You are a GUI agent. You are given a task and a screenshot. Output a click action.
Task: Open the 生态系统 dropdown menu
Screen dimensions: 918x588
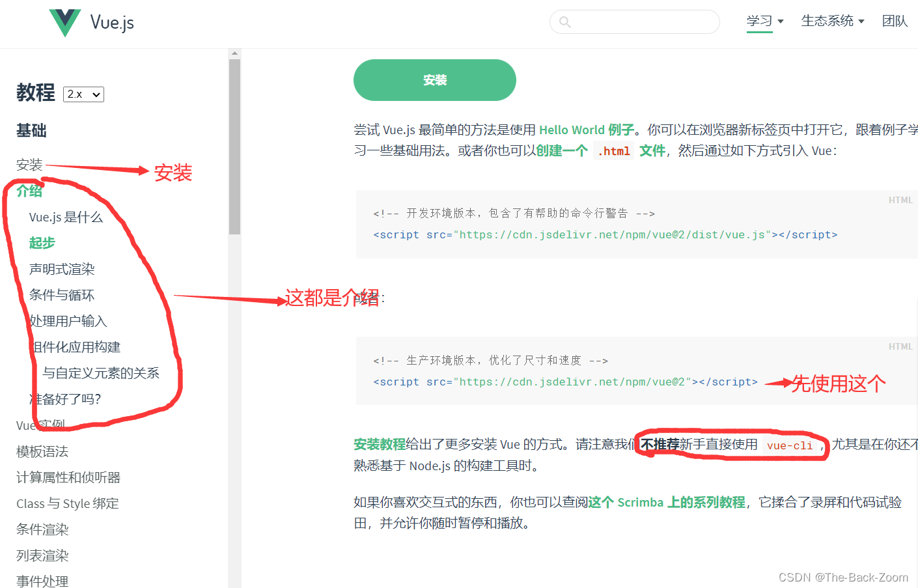[x=833, y=21]
